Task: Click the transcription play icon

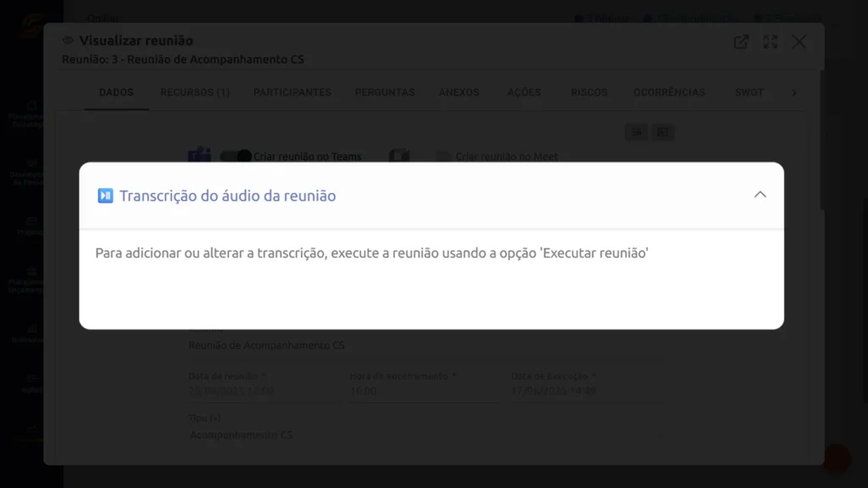Action: point(106,195)
